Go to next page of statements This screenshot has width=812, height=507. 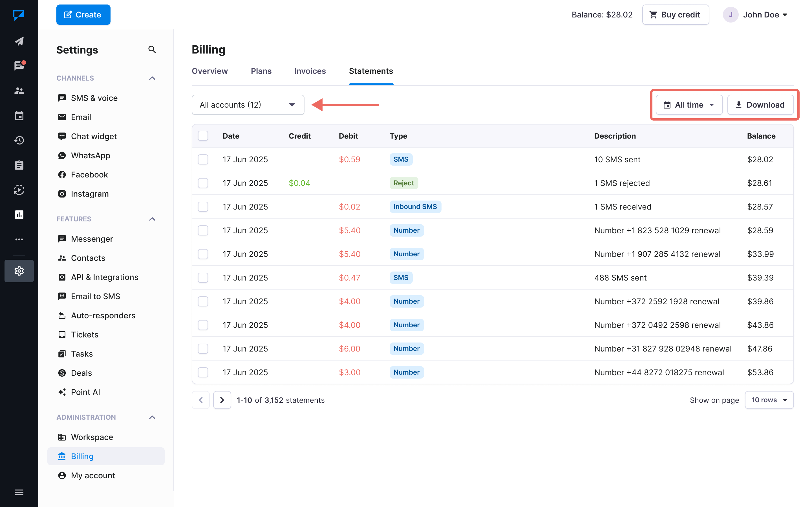click(222, 400)
